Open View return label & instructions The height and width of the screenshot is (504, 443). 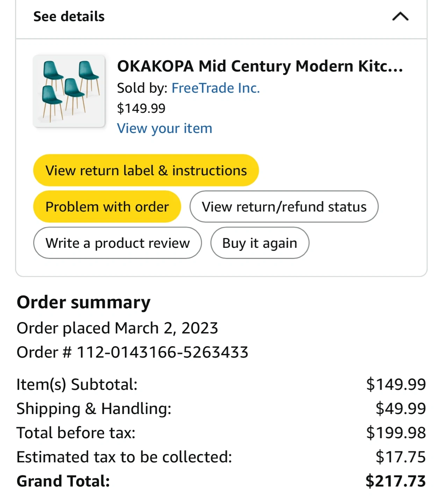tap(146, 170)
